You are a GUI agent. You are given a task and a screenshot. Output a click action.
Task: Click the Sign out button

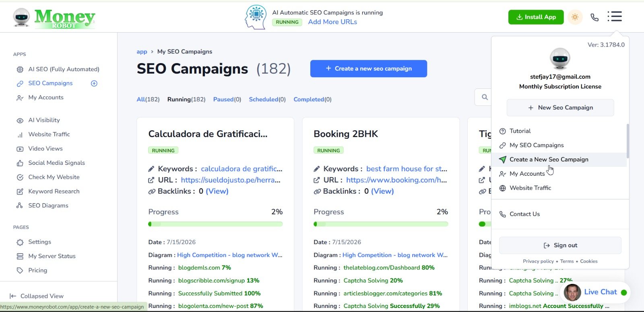[560, 245]
